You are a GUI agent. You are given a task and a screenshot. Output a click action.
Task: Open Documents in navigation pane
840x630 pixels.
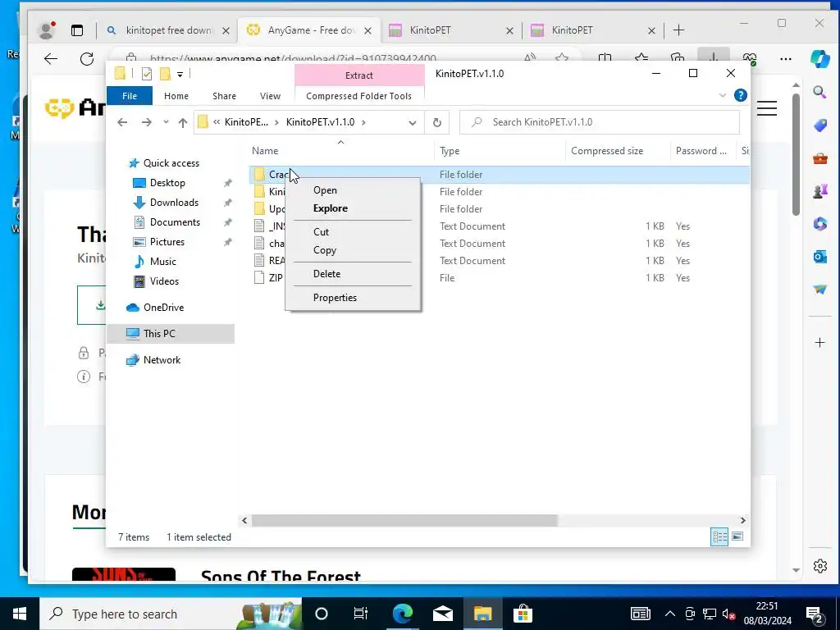[175, 222]
